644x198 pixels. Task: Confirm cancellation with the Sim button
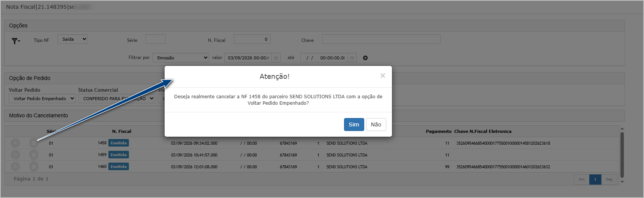pos(354,125)
